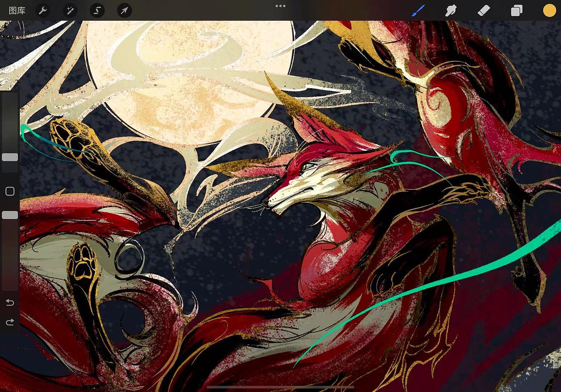
Task: Click the brush size slider handle
Action: [x=10, y=157]
